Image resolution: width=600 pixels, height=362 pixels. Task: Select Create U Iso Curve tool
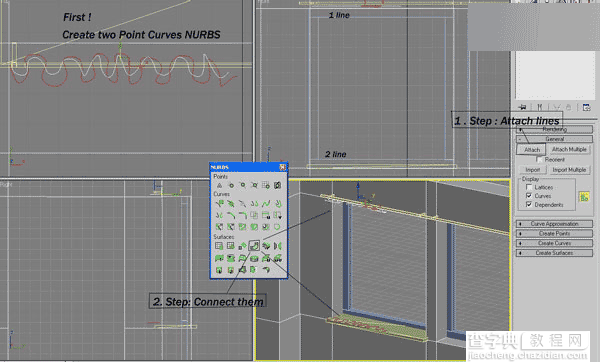coord(266,215)
